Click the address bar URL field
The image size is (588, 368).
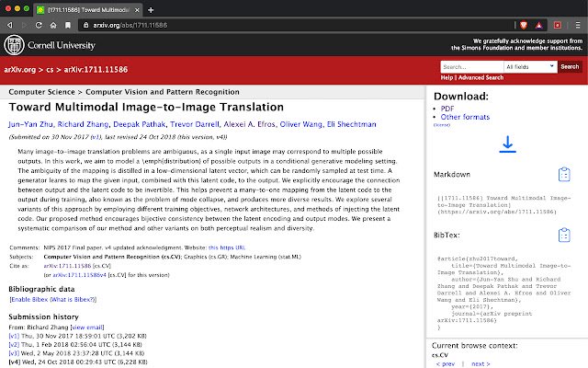coord(296,25)
